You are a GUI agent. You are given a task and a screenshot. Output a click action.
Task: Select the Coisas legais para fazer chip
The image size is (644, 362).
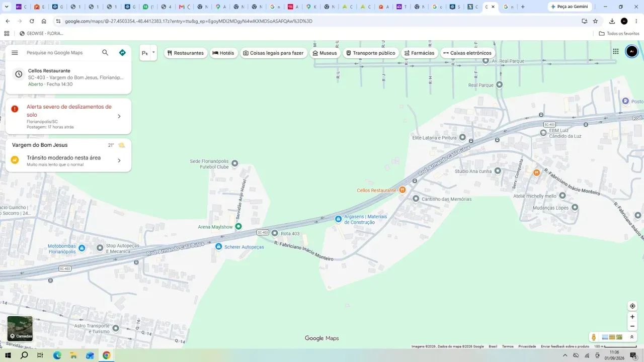point(273,53)
